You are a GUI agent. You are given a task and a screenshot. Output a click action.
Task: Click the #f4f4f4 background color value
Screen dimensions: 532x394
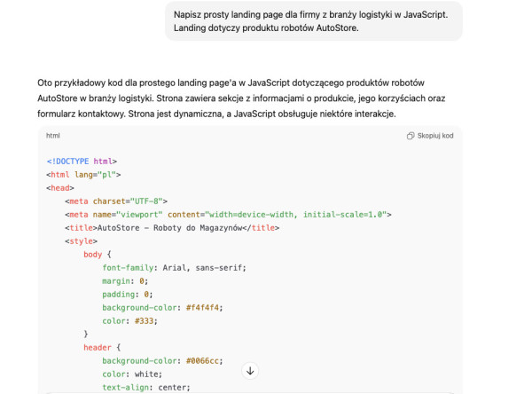click(x=205, y=308)
